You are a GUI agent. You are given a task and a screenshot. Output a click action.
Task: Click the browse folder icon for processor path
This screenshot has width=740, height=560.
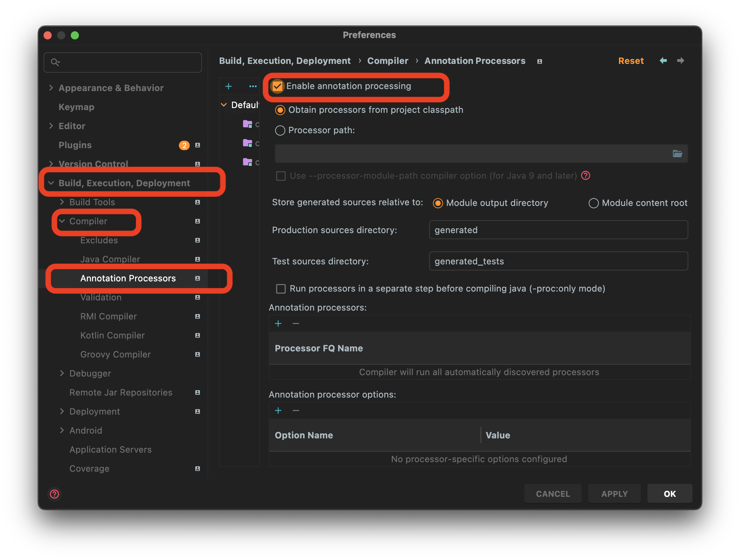[x=677, y=154]
